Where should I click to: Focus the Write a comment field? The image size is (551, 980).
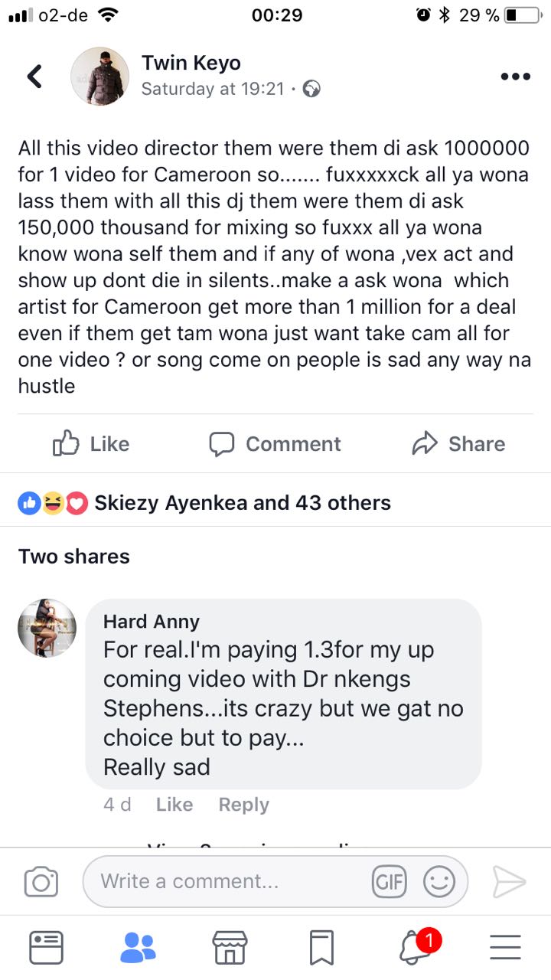point(230,882)
